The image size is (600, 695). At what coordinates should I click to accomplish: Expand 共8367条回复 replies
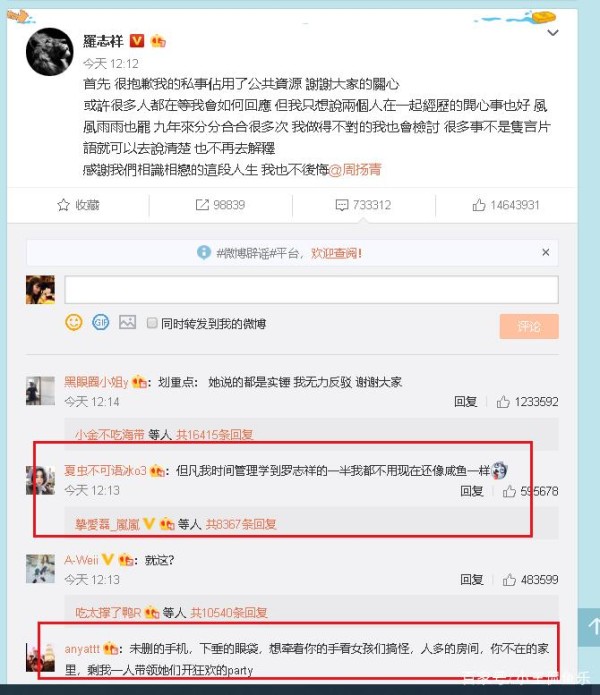point(241,524)
